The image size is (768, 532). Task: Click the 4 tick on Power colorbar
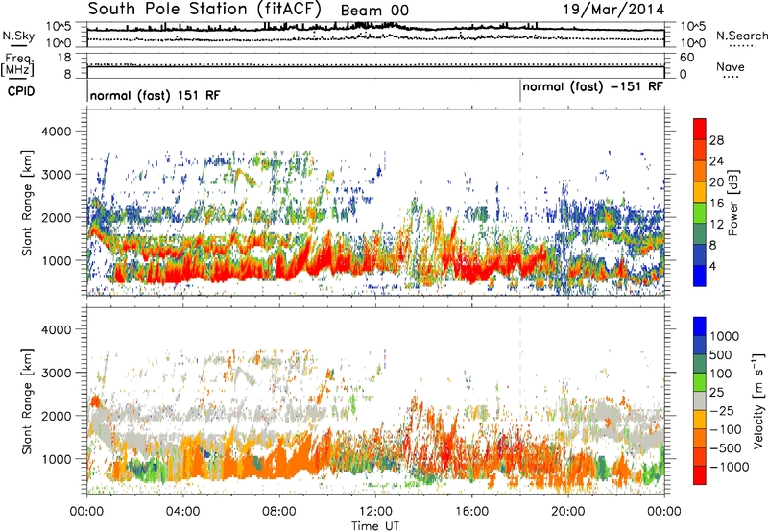(712, 266)
